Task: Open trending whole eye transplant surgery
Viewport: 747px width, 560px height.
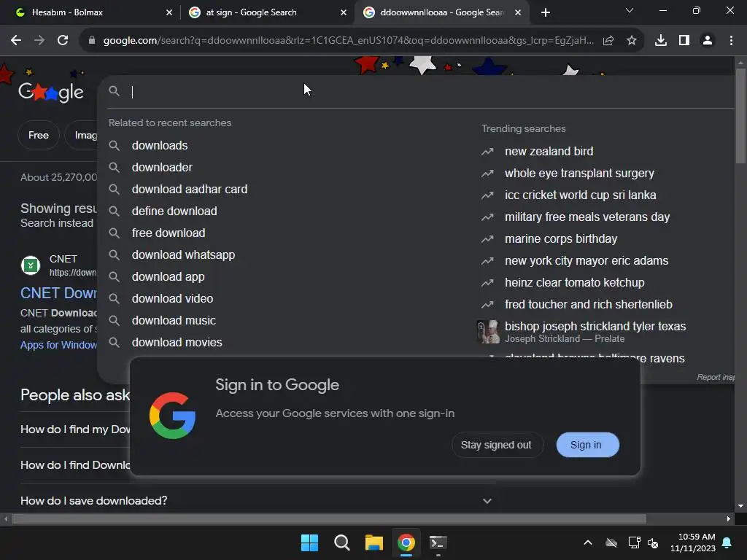Action: point(579,173)
